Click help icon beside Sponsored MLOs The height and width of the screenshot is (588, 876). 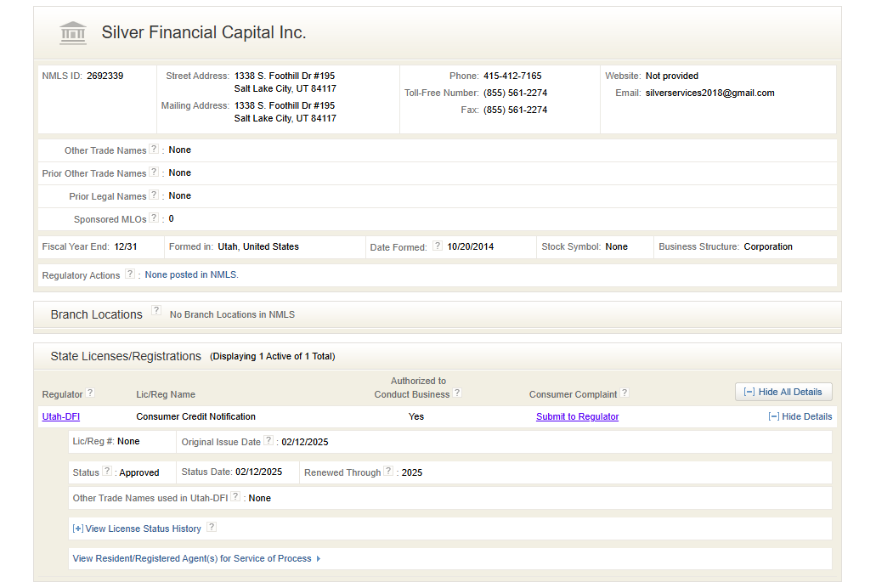point(154,218)
